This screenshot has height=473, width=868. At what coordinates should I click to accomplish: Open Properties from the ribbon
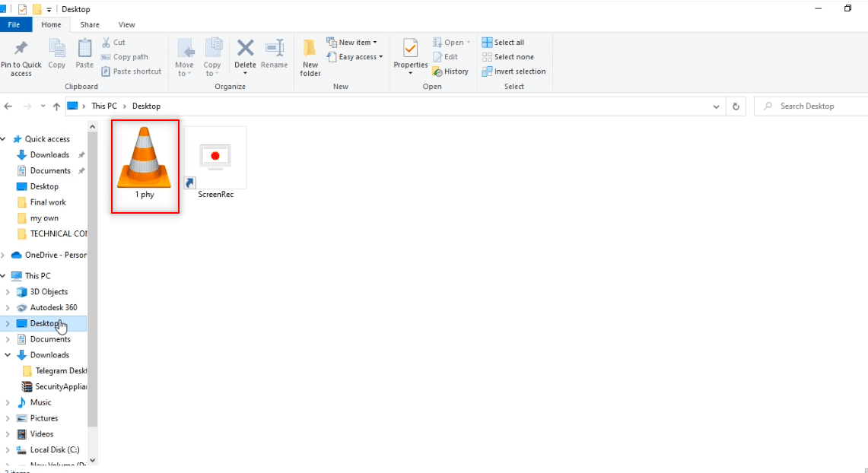point(411,49)
